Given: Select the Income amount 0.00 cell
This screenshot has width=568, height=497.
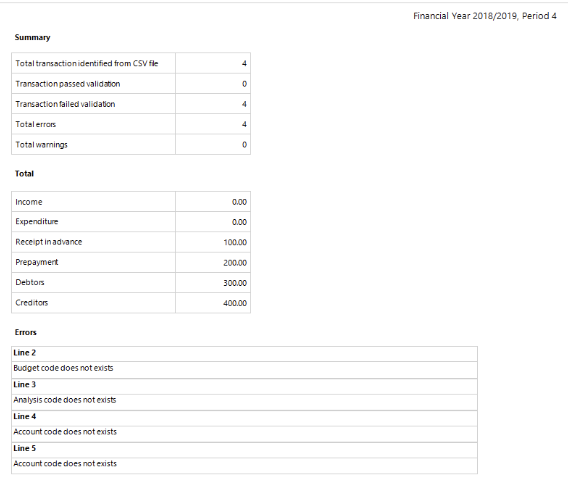Looking at the screenshot, I should 213,202.
